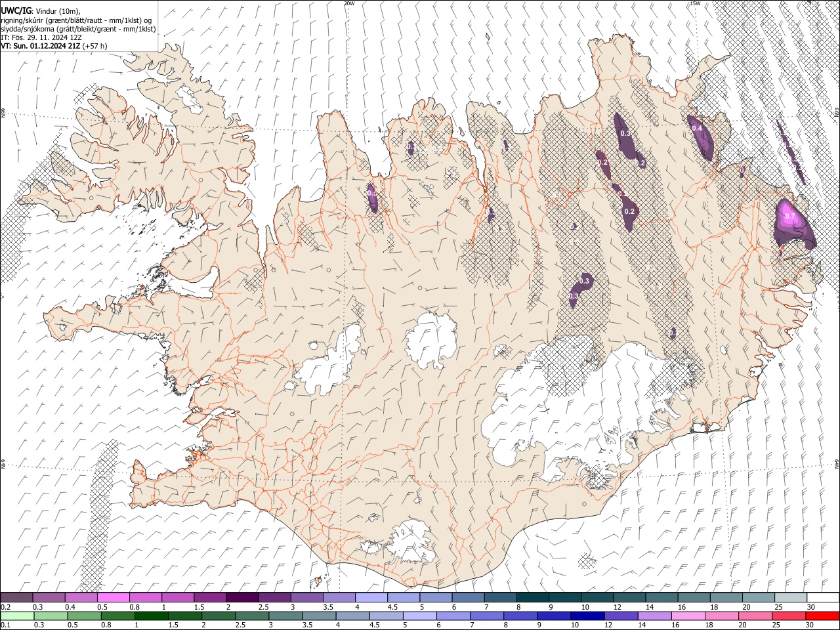Click the legend's 0.1 scale label
This screenshot has height=630, width=840.
pyautogui.click(x=5, y=625)
